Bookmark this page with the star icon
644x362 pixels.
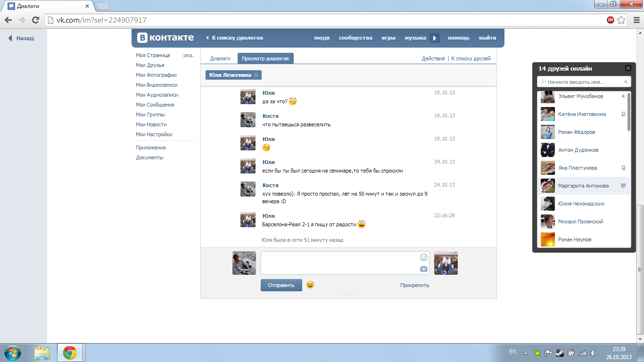(621, 20)
